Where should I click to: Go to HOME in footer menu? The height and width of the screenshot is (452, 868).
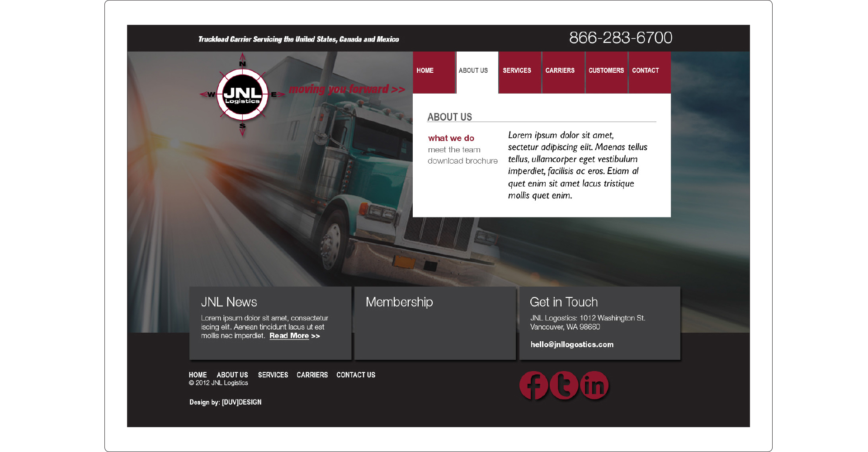pyautogui.click(x=198, y=375)
